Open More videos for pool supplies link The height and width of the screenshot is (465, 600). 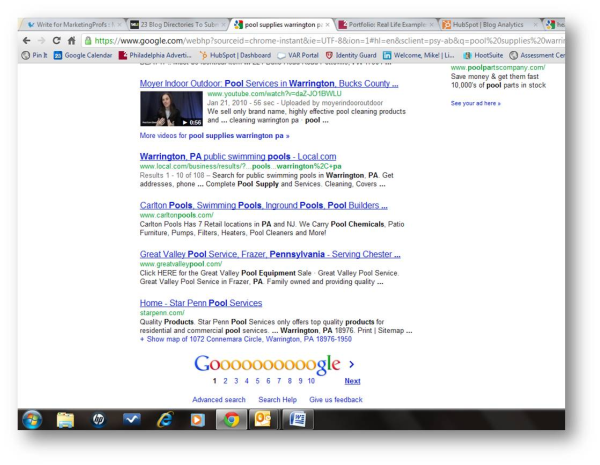(214, 135)
